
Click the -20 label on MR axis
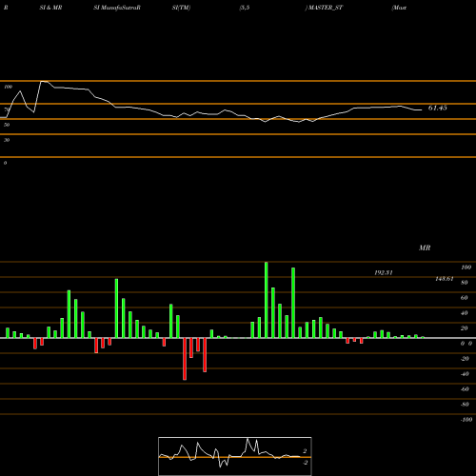[465, 359]
